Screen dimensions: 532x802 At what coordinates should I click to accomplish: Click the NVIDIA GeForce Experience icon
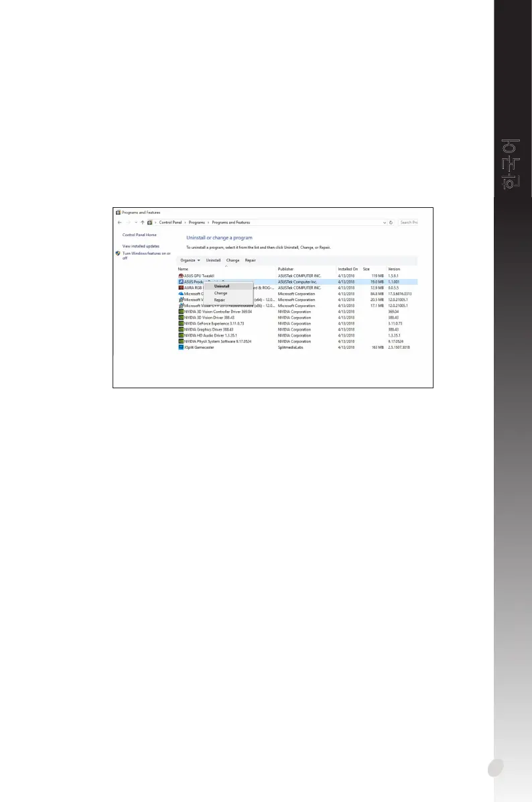click(x=181, y=324)
